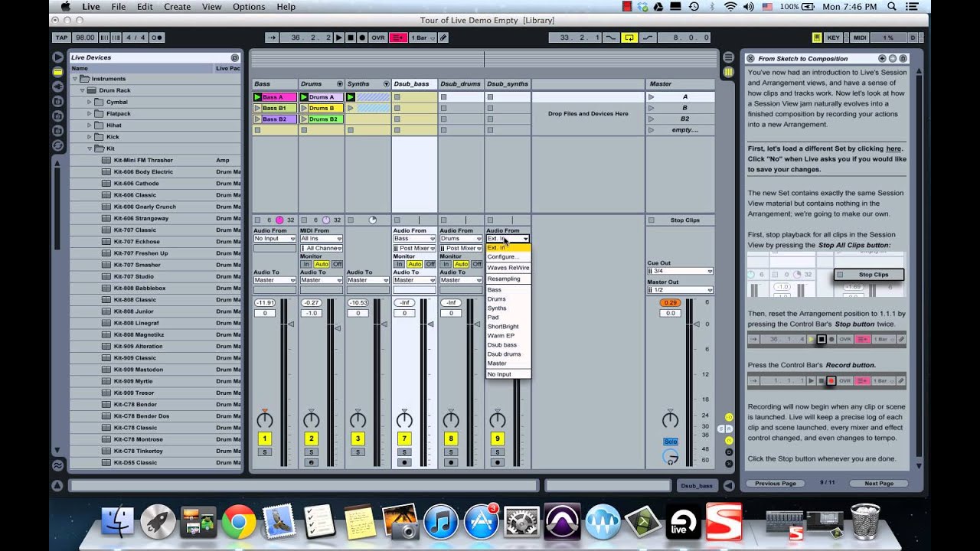Solo track 3 with S button
The image size is (980, 551).
pyautogui.click(x=358, y=452)
